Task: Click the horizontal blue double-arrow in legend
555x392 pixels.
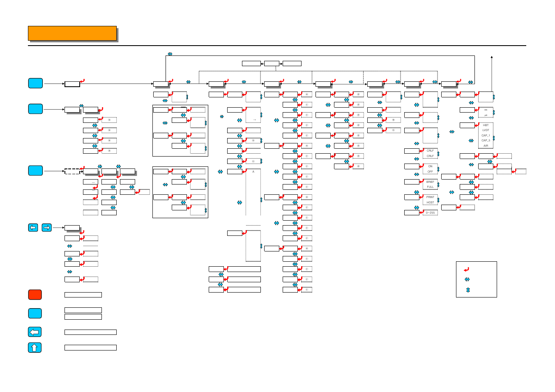Action: (467, 279)
